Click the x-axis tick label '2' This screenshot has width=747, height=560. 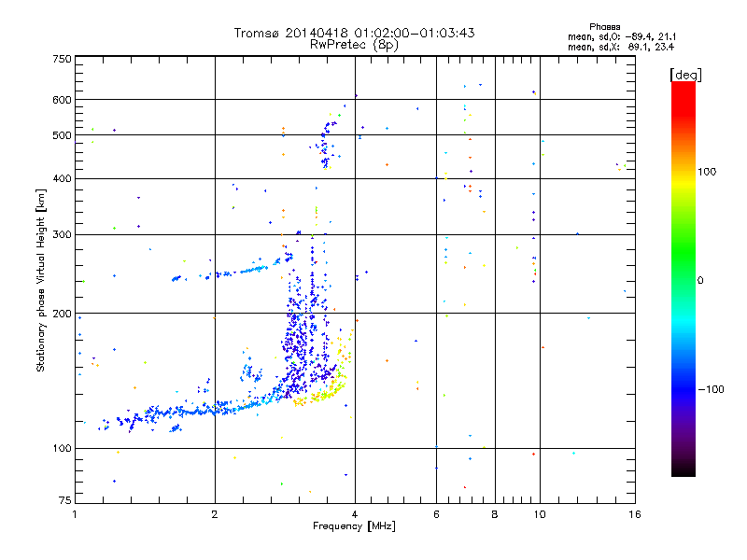(215, 514)
